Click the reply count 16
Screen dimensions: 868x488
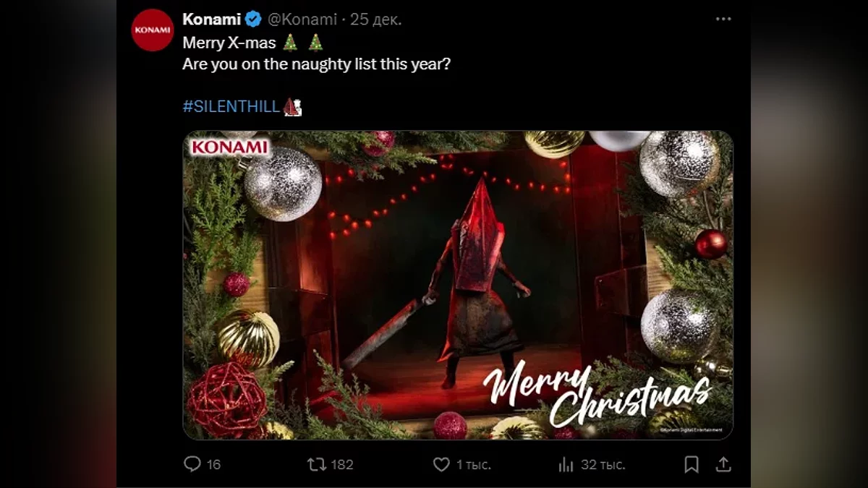click(213, 464)
